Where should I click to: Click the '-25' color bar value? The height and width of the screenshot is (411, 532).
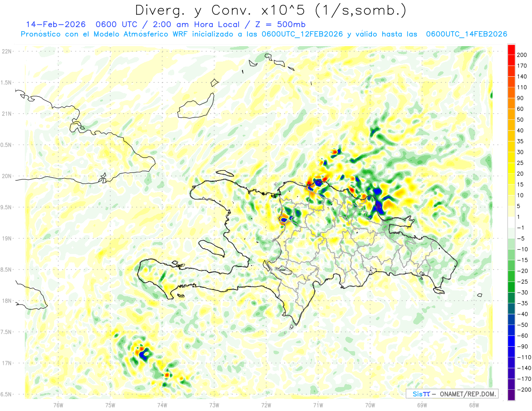522,282
